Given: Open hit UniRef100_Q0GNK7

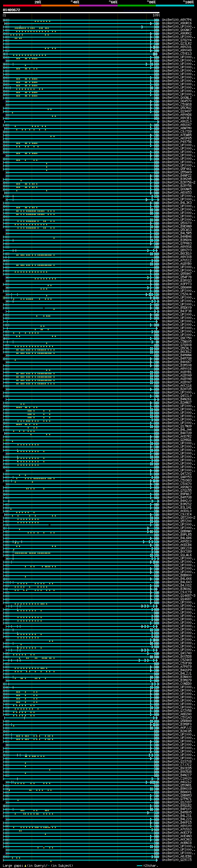Looking at the screenshot, I should 177,30.
